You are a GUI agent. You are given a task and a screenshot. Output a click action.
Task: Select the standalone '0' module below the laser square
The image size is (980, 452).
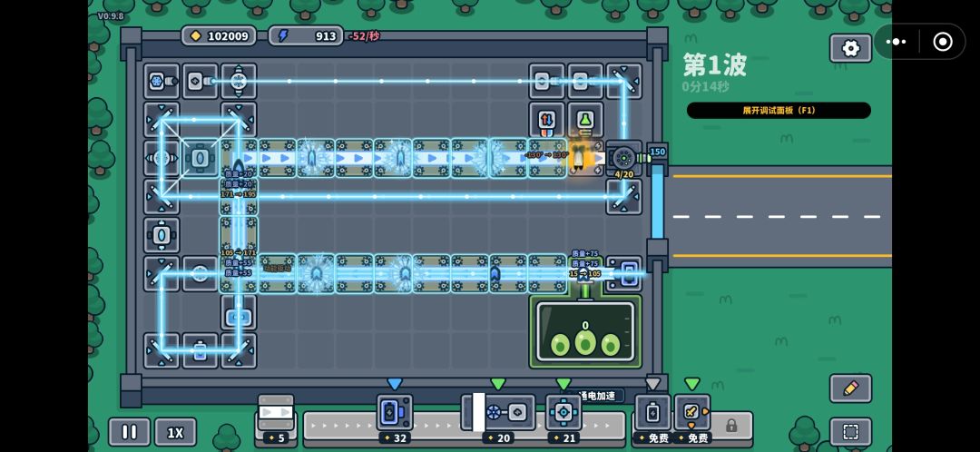(x=162, y=235)
